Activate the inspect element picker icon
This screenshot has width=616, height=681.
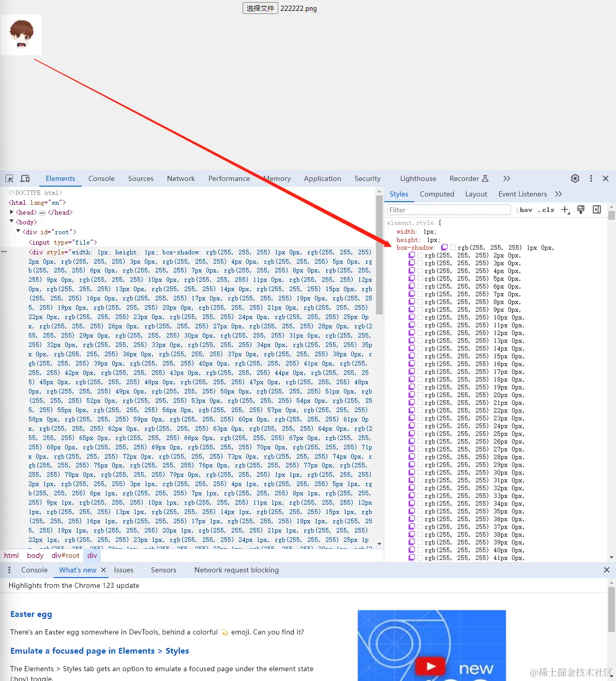point(9,178)
